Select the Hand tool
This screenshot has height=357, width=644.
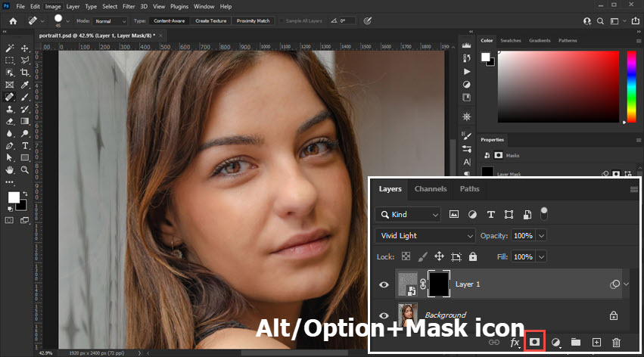(x=9, y=170)
